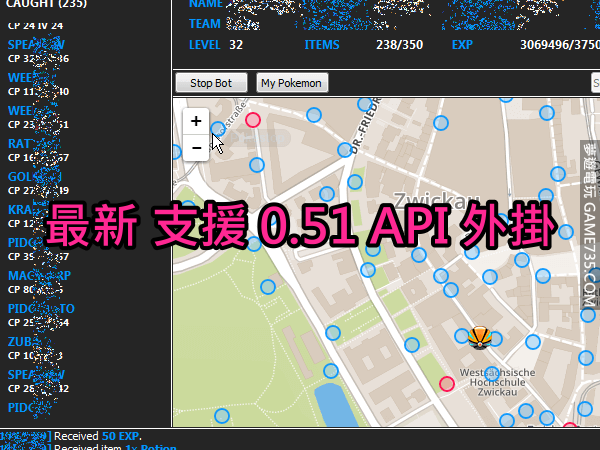Click the Westsächsische Hochschule Zwickau map label

click(497, 382)
